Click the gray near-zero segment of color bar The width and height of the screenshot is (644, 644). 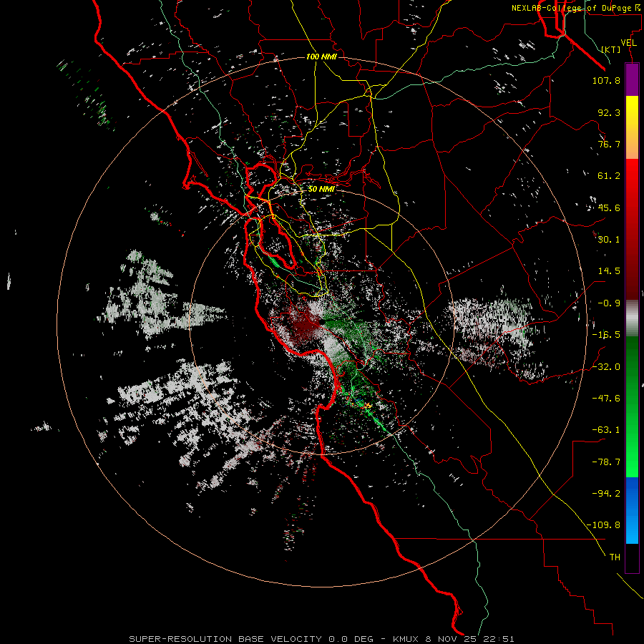pos(632,318)
